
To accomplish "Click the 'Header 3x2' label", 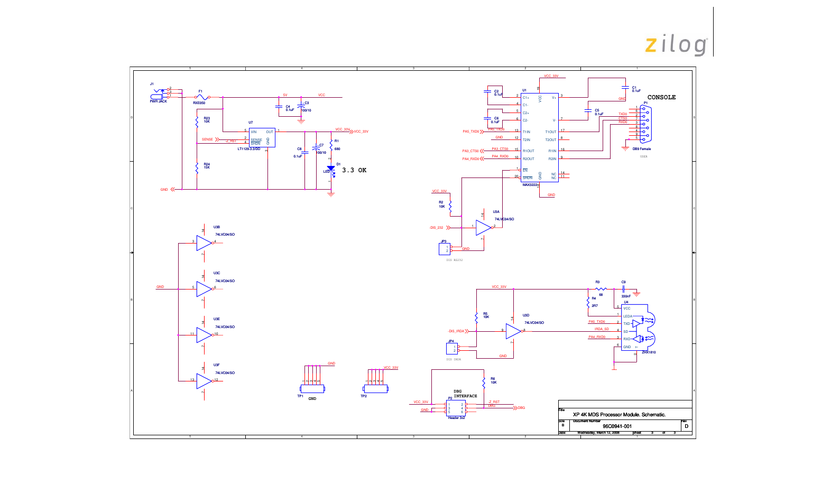I will point(456,418).
